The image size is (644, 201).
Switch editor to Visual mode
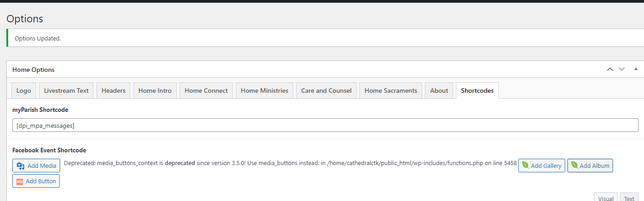606,198
